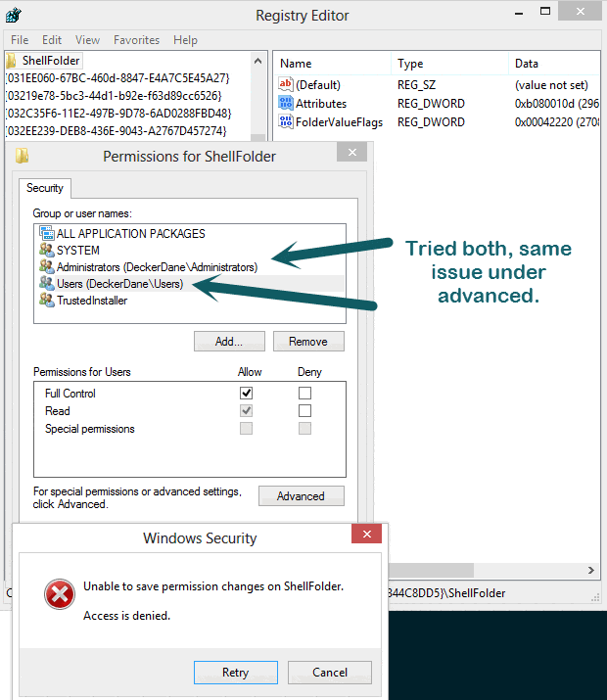This screenshot has width=607, height=700.
Task: Select the Attributes value name
Action: coord(321,104)
